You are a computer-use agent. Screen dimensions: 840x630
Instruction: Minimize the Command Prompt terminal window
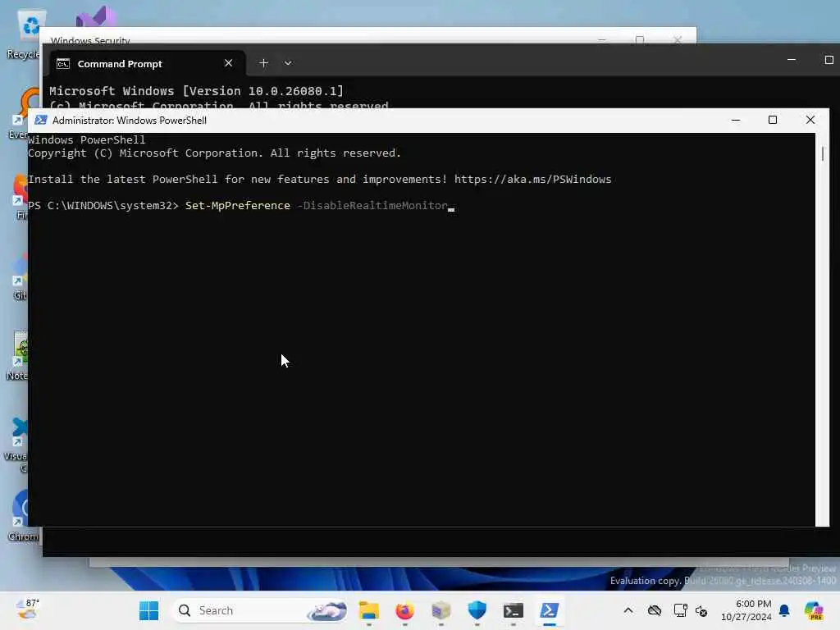coord(792,60)
